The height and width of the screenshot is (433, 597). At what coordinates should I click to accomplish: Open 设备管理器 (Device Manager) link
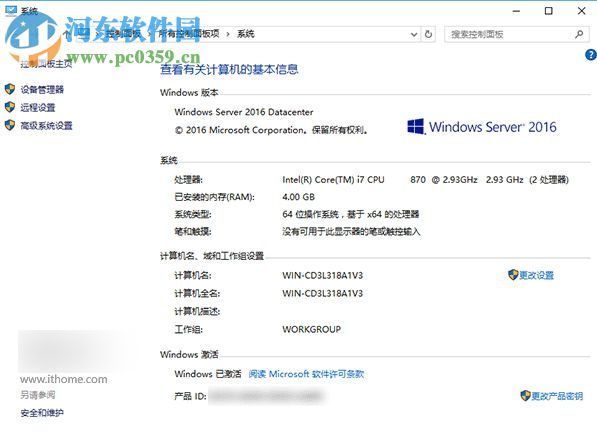tap(42, 89)
